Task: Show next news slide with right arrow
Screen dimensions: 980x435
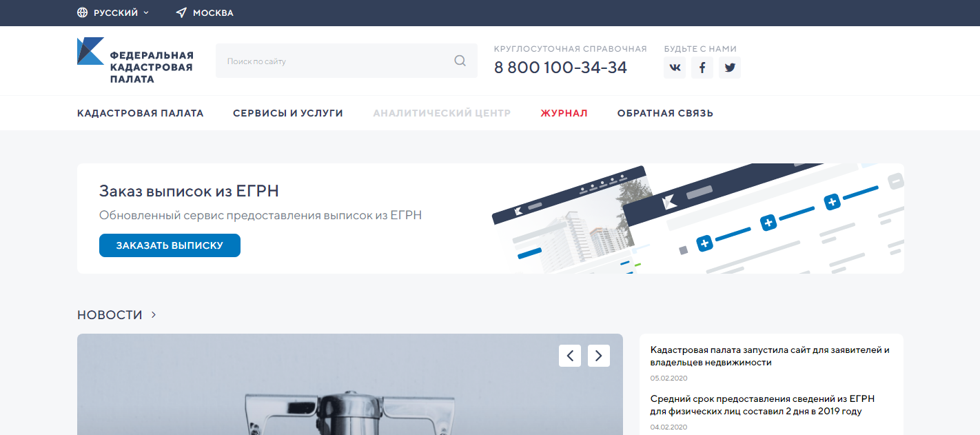Action: (x=599, y=356)
